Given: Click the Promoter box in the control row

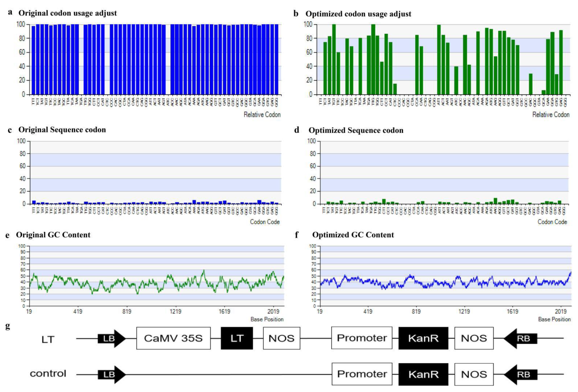Looking at the screenshot, I should [x=362, y=374].
